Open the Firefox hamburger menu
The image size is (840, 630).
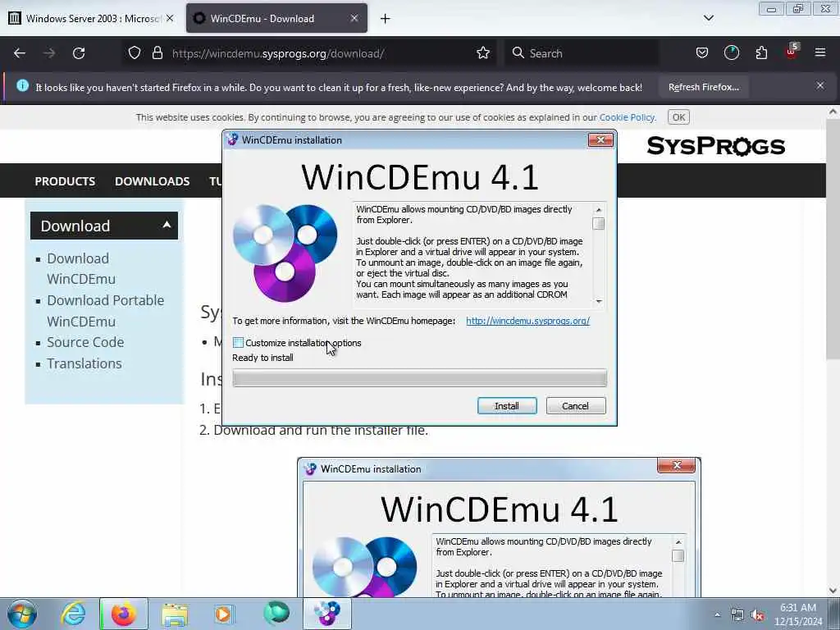[x=820, y=53]
